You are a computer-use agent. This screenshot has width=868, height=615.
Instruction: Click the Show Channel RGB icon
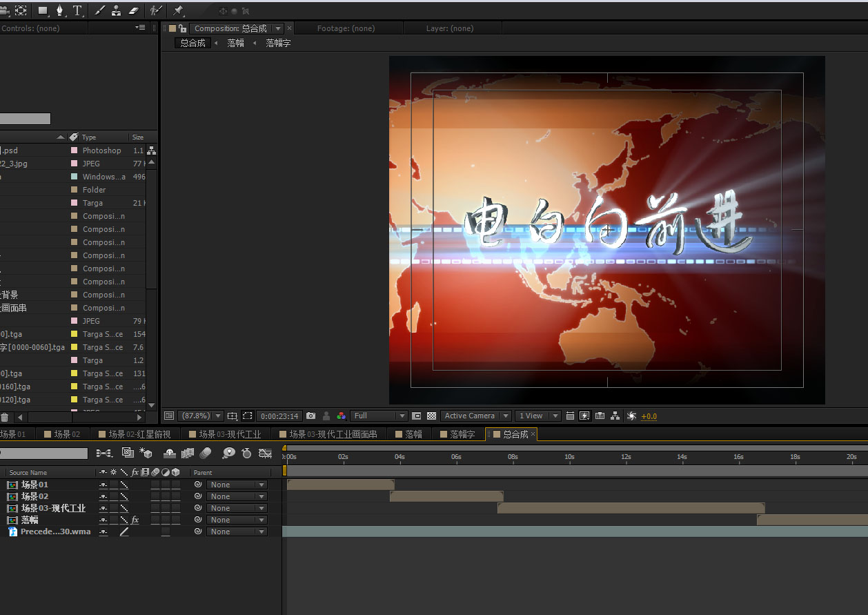[341, 416]
